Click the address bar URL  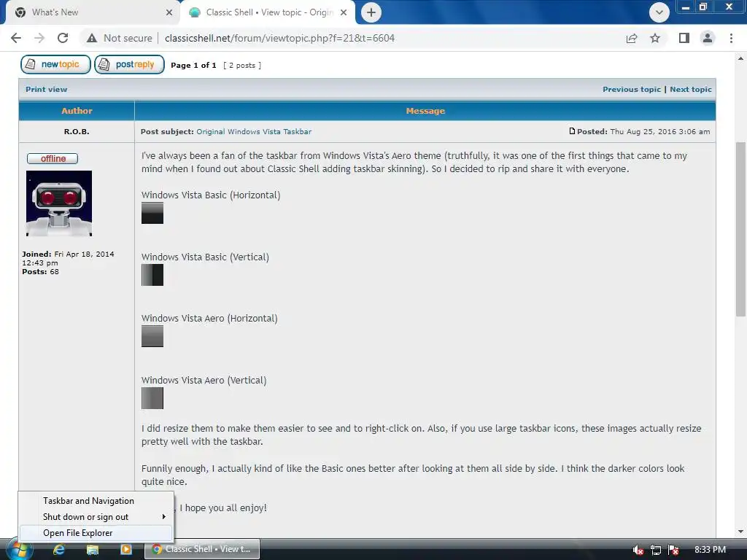(x=279, y=38)
